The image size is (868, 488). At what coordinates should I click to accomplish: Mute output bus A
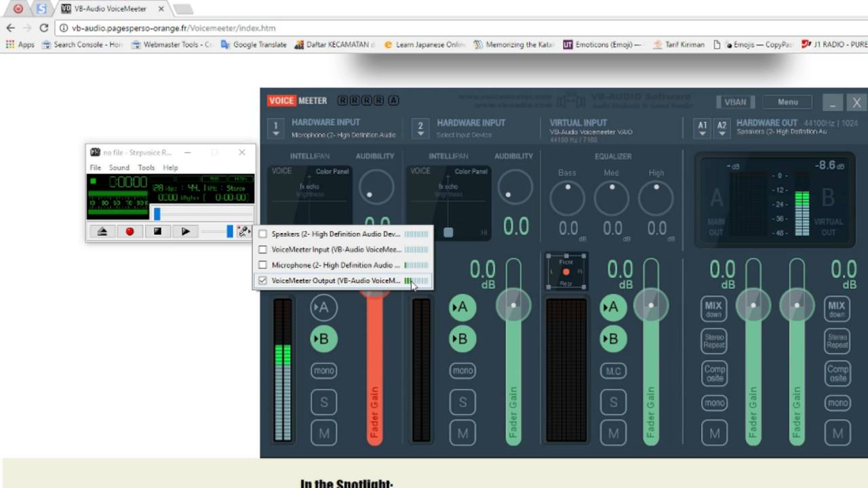[x=713, y=433]
